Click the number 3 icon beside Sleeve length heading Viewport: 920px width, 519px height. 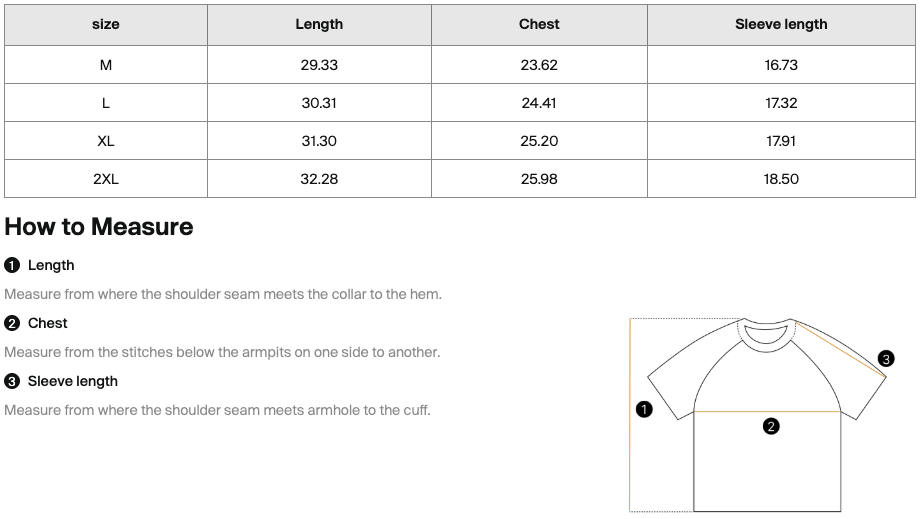(12, 382)
